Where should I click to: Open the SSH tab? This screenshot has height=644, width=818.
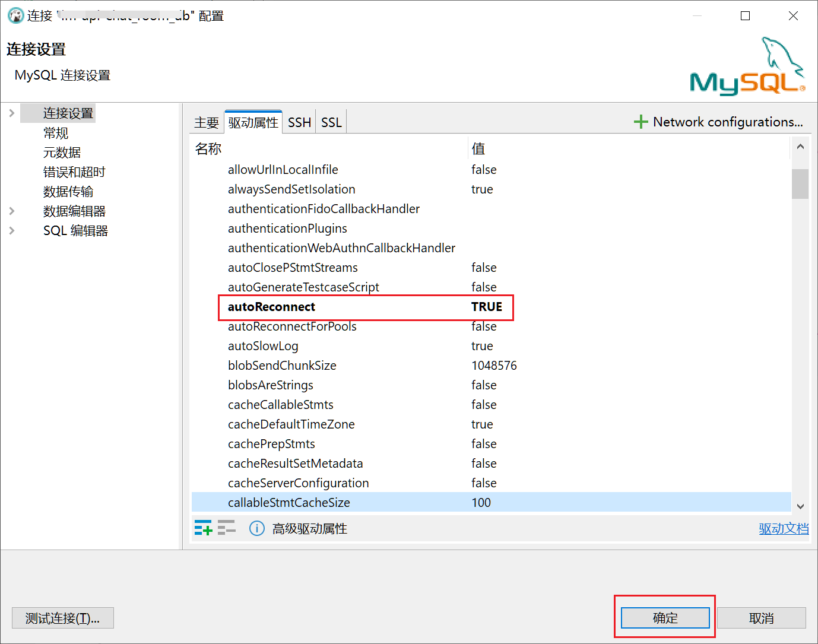[299, 122]
